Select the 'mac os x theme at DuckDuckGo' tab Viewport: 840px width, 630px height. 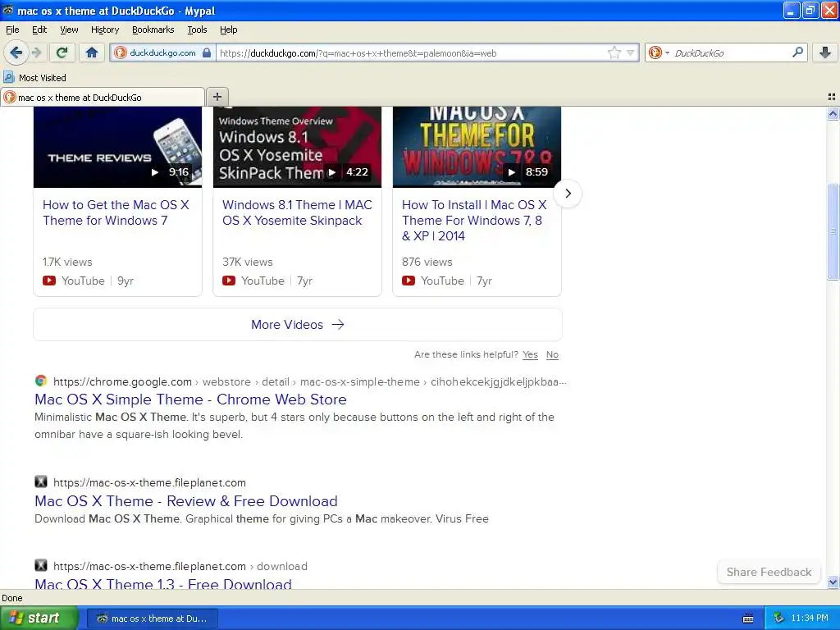coord(103,97)
